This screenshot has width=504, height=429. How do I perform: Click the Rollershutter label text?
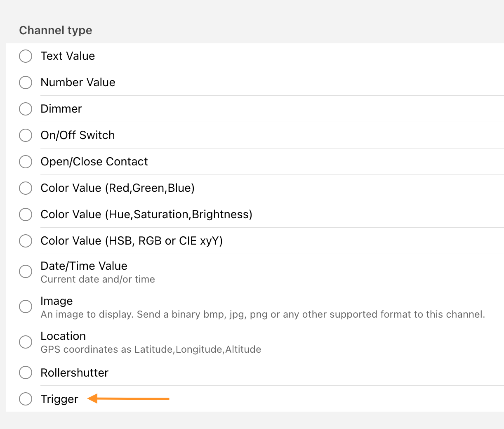[74, 373]
